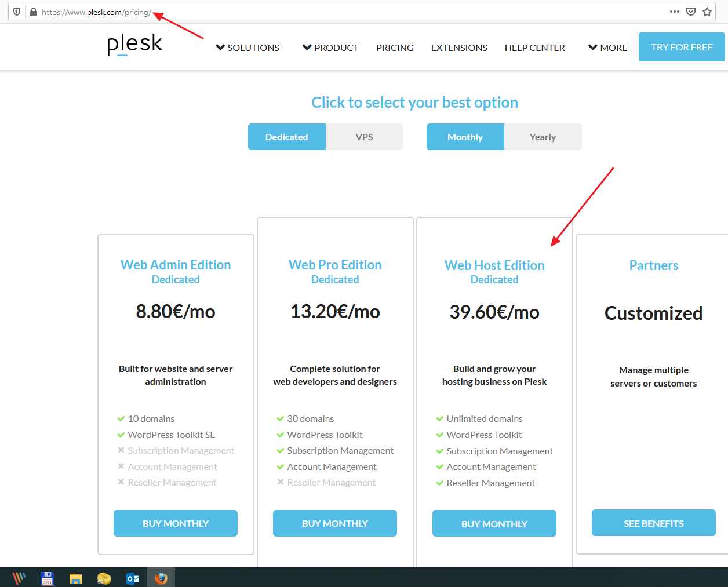The image size is (728, 587).
Task: Click See Benefits under Partners
Action: tap(653, 523)
